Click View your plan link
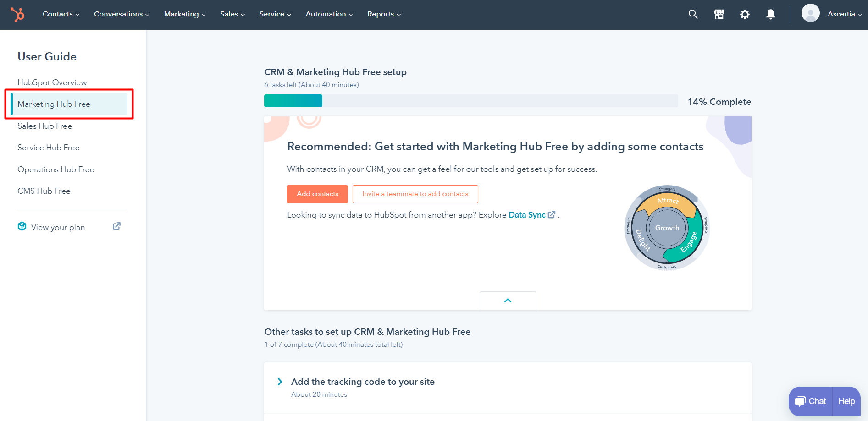This screenshot has width=868, height=421. click(x=58, y=227)
